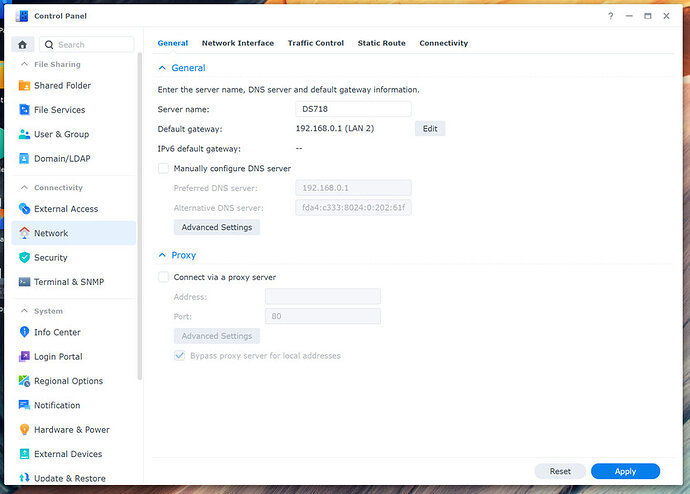
Task: Click the proxy Port field
Action: pyautogui.click(x=323, y=316)
